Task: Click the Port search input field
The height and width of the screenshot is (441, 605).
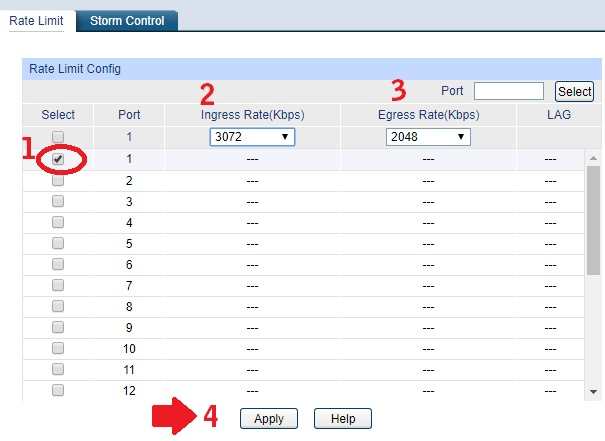Action: (509, 91)
